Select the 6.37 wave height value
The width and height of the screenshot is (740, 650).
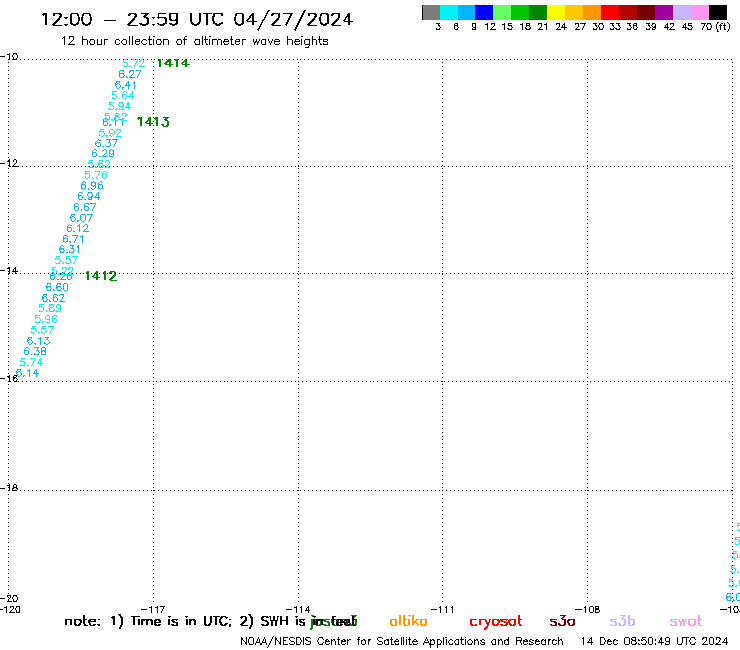(106, 143)
